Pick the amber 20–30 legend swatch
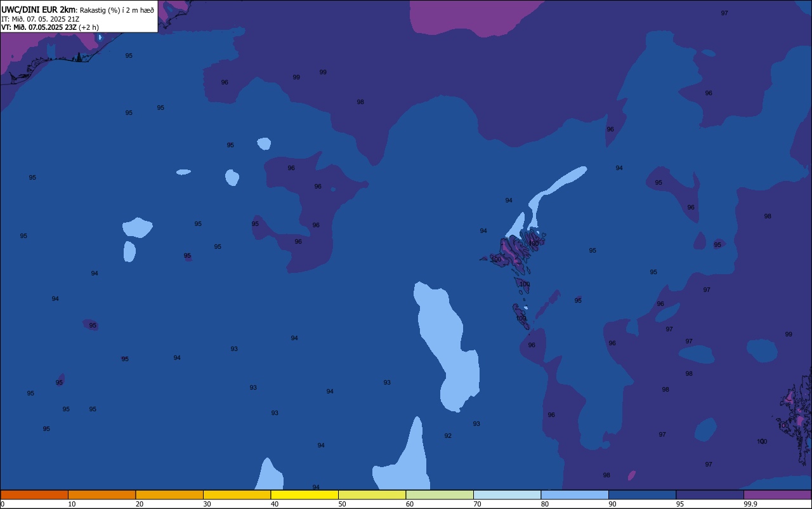 click(x=169, y=494)
